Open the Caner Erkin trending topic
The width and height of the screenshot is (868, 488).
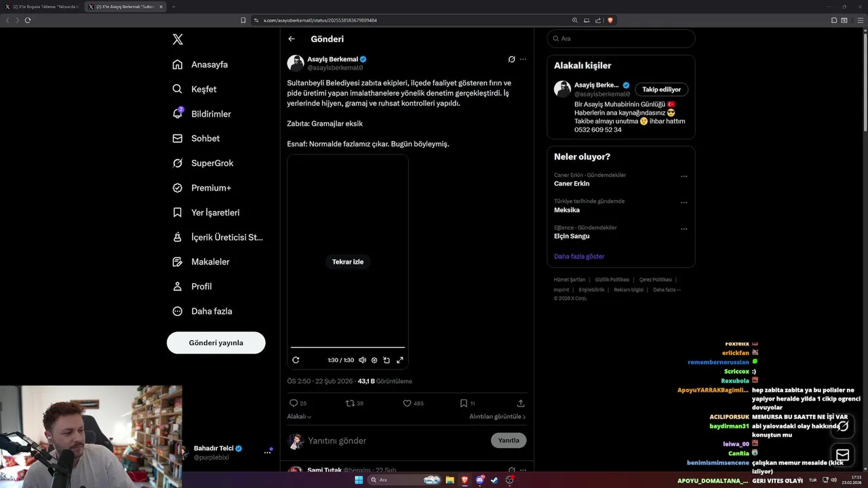point(572,184)
